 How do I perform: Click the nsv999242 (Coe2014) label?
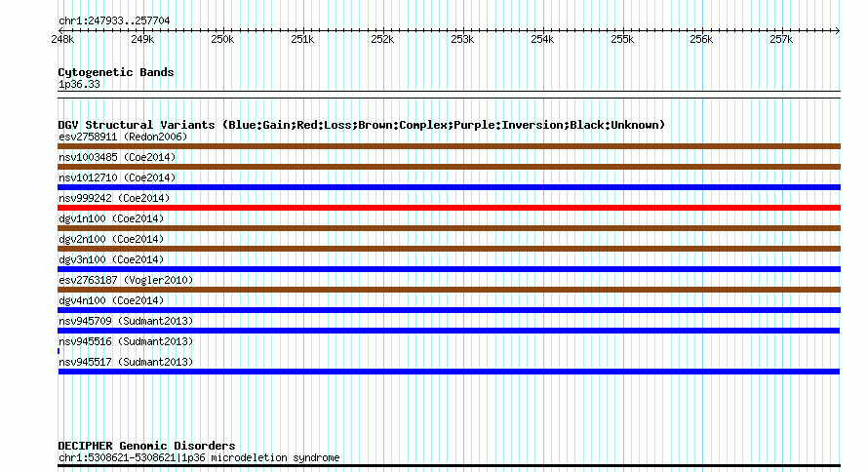click(114, 198)
